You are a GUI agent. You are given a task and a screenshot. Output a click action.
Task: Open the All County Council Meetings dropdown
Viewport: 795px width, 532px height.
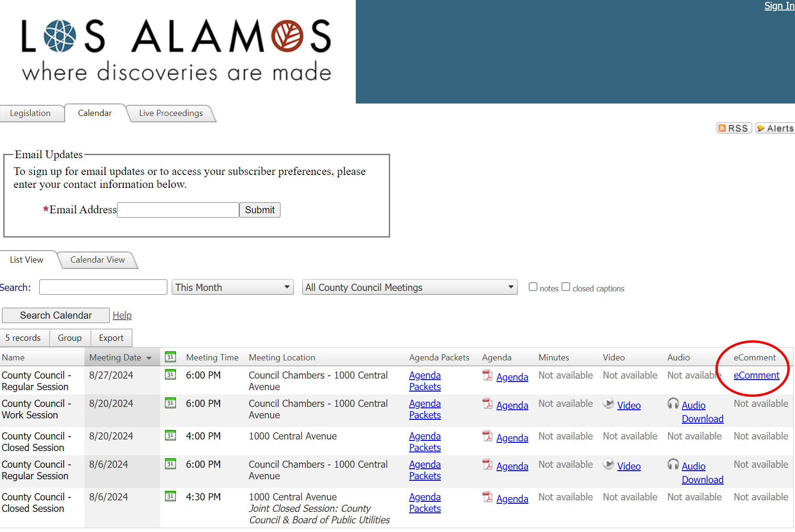[x=409, y=287]
